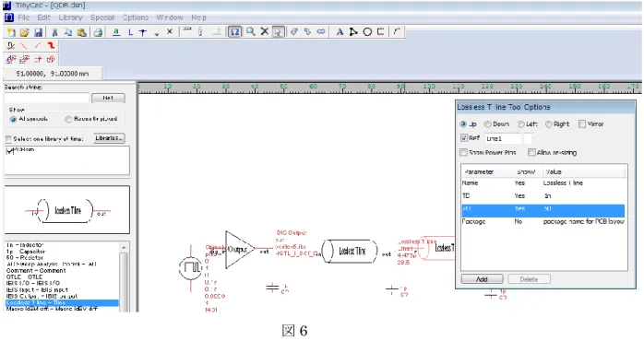Select the rectangle drawing tool
This screenshot has width=644, height=341.
point(381,32)
